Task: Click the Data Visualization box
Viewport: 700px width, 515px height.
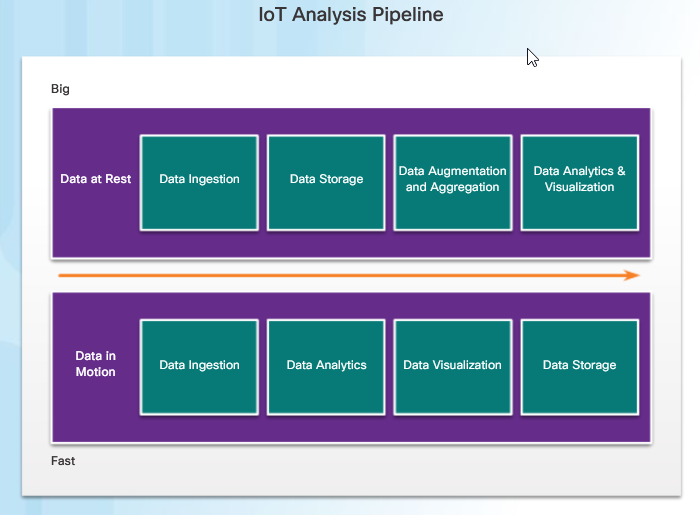Action: point(453,367)
